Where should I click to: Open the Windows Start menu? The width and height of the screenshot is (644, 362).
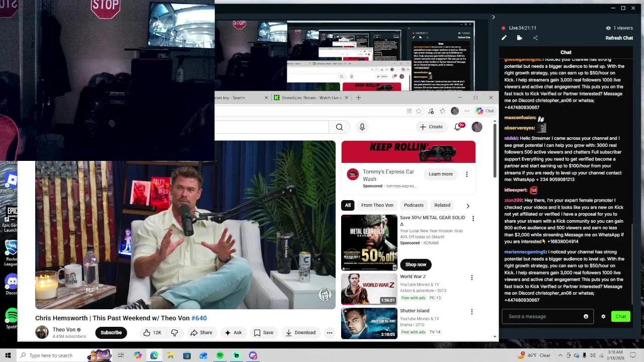tap(8, 355)
